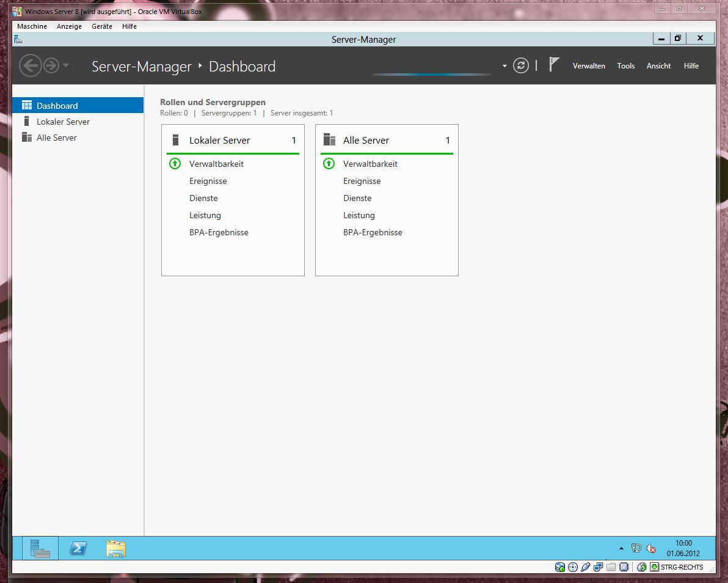Open the Verwalten menu

pos(589,66)
